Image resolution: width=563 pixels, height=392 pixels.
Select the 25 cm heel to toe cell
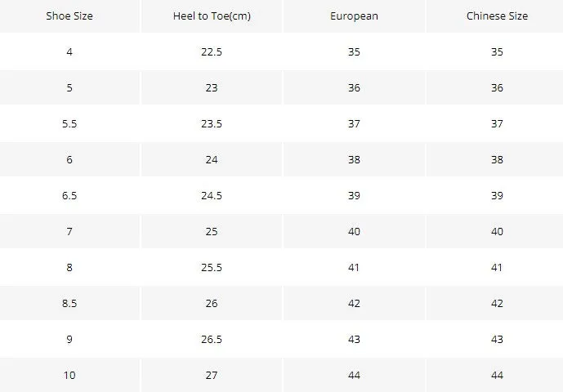coord(212,232)
